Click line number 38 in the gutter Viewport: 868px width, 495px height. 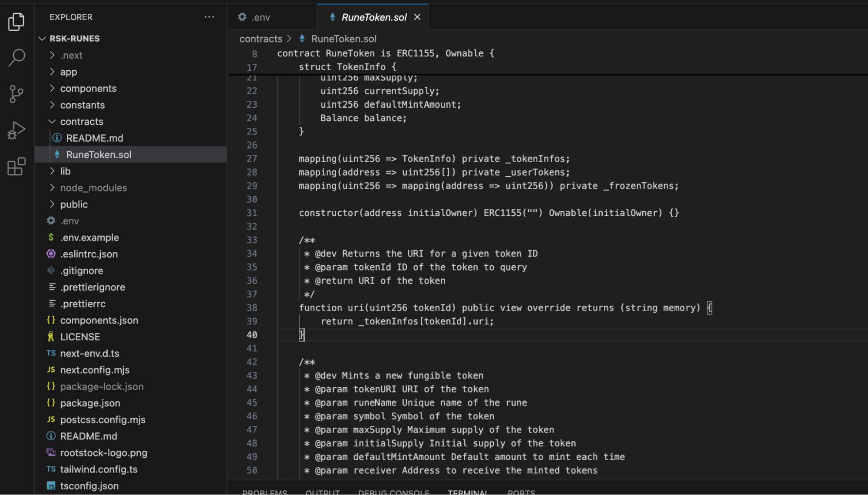pyautogui.click(x=252, y=308)
